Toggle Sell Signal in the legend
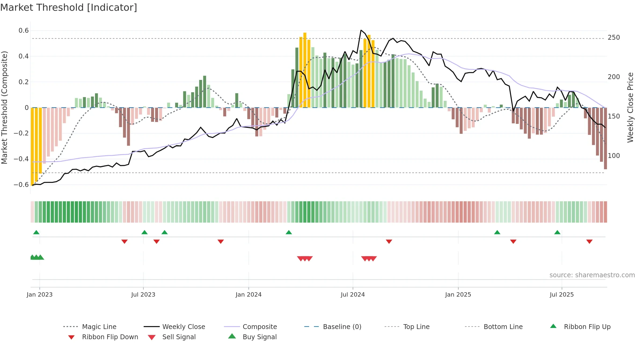Screen dimensions: 644x362 pos(172,337)
